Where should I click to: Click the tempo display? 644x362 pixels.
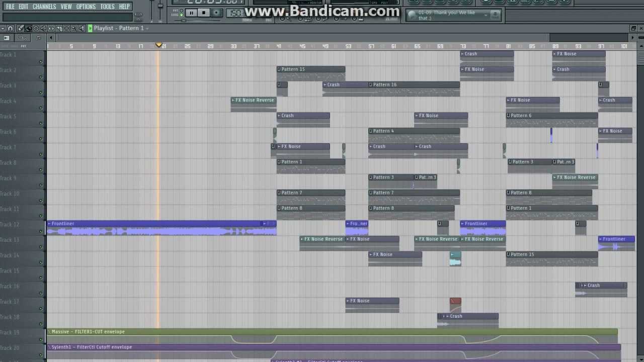tap(235, 13)
